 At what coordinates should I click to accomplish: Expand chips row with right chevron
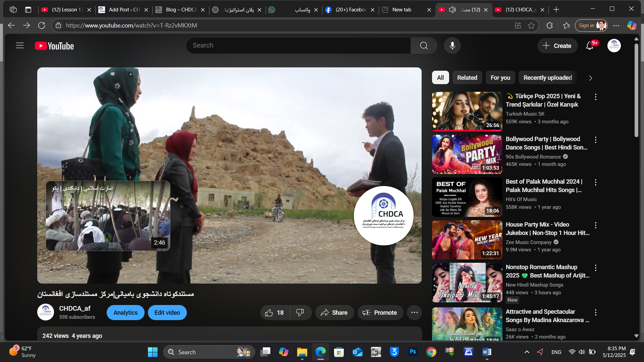[590, 78]
